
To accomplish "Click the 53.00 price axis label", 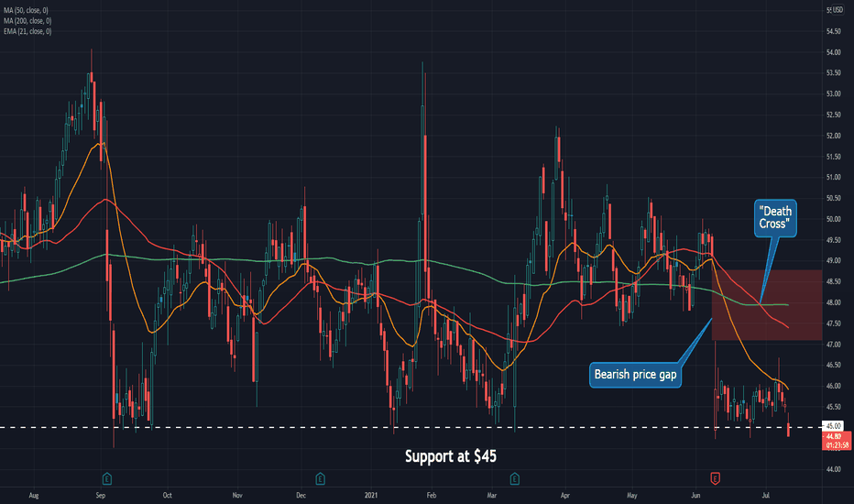I will [833, 93].
